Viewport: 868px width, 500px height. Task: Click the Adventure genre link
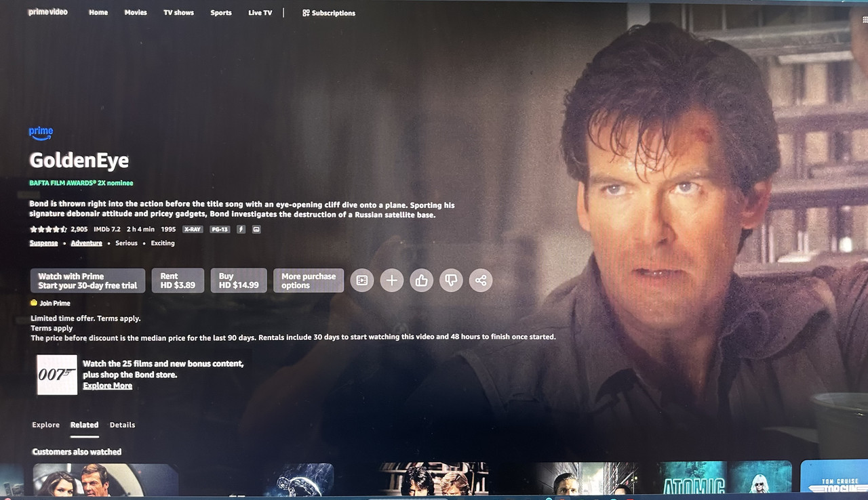coord(87,243)
